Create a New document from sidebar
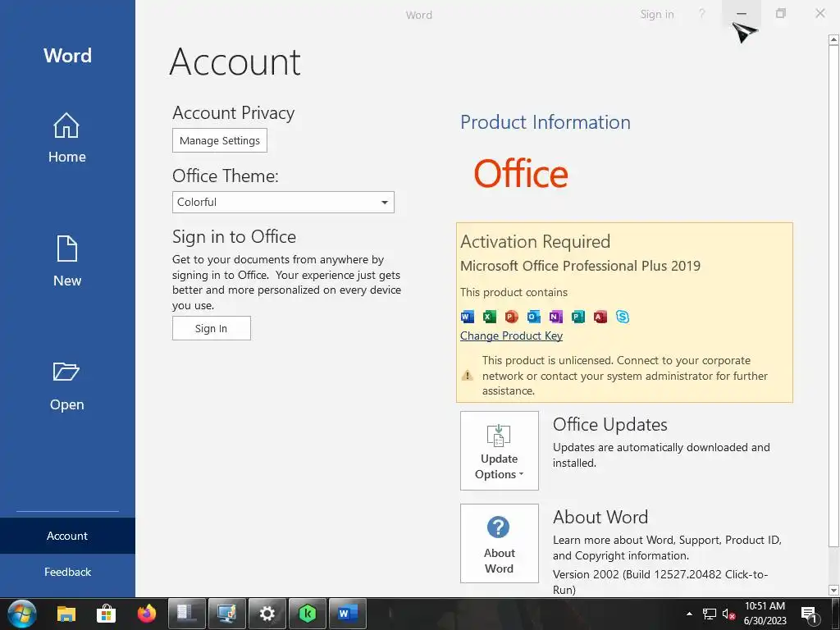This screenshot has width=840, height=630. [x=67, y=262]
